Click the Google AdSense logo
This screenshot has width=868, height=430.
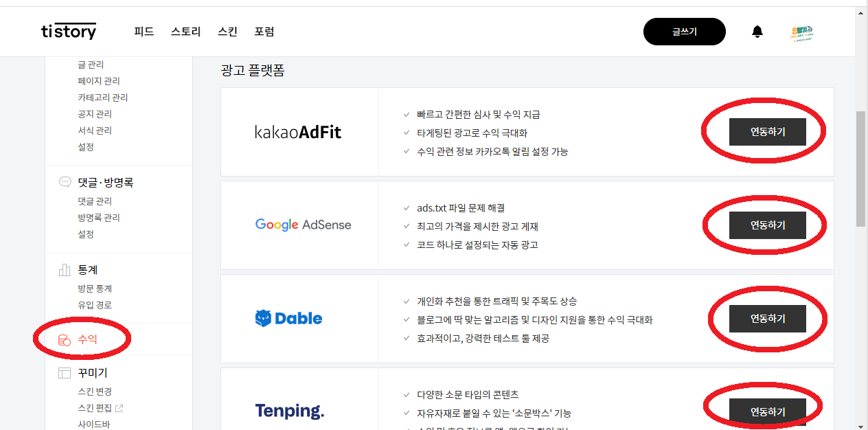click(x=303, y=225)
